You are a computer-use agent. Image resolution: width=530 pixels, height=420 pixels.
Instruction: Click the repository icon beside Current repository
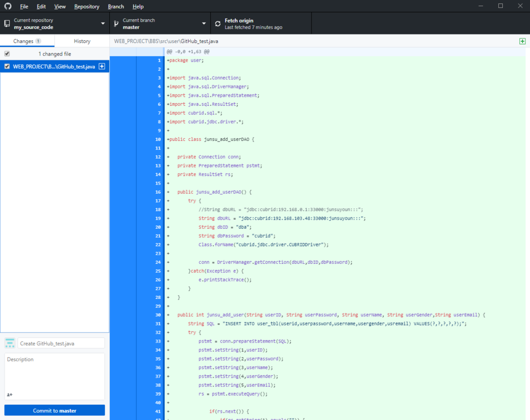(x=7, y=23)
